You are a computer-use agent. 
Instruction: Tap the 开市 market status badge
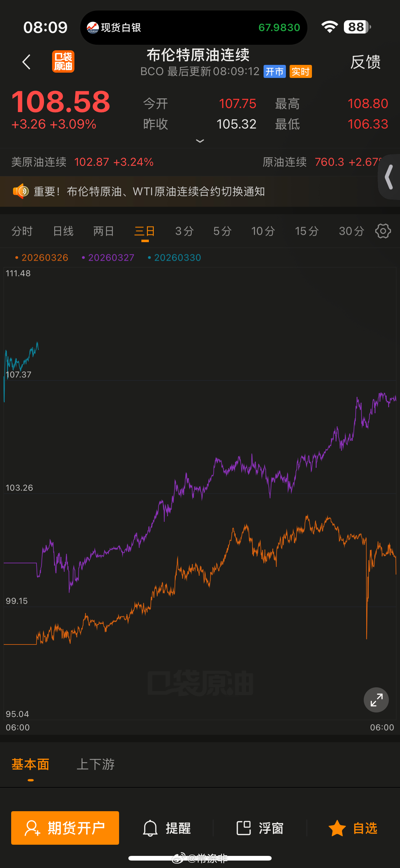(x=275, y=71)
